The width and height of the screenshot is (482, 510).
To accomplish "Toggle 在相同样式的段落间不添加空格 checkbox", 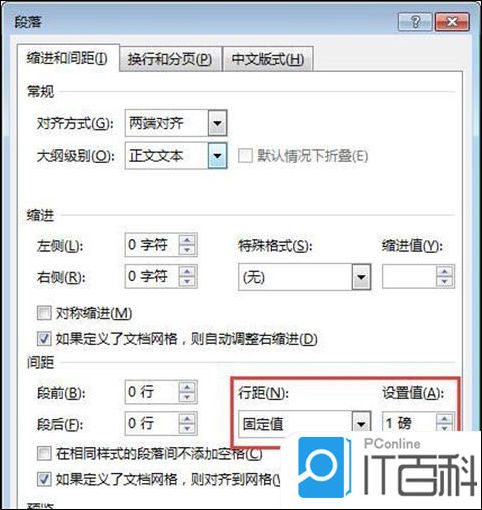I will (44, 453).
